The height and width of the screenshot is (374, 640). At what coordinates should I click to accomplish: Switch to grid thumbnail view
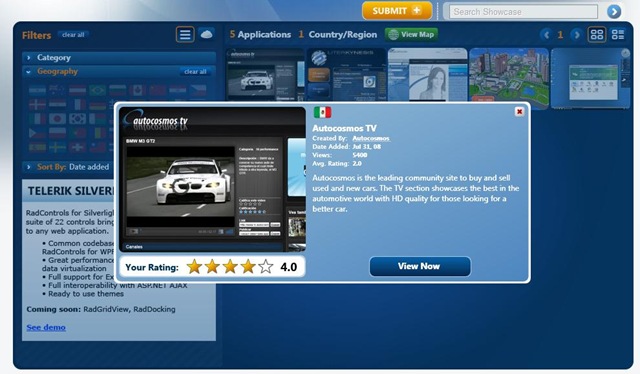click(597, 35)
